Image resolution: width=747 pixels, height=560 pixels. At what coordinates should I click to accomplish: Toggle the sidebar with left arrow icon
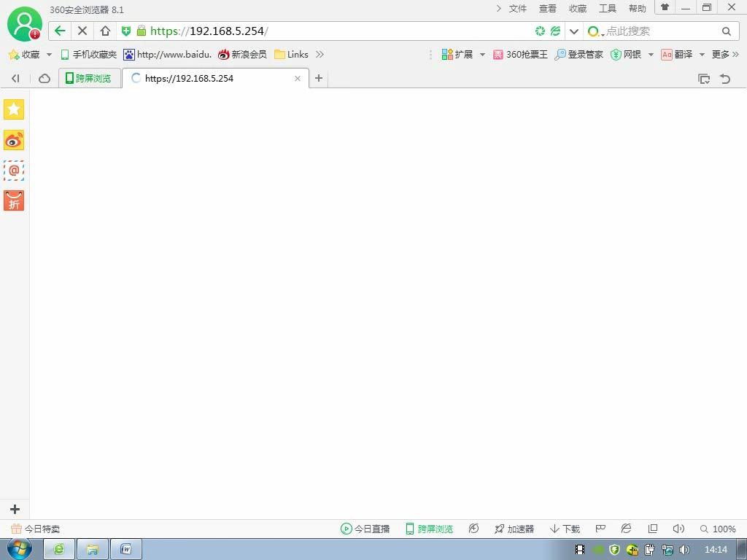click(15, 78)
